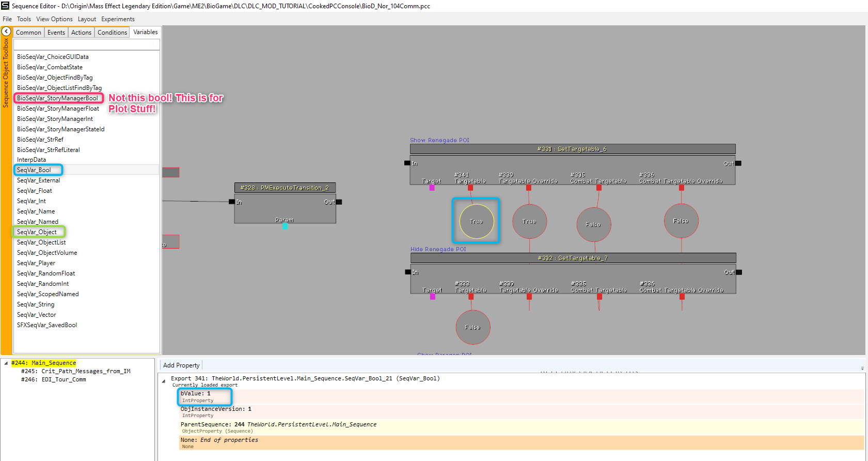This screenshot has width=868, height=461.
Task: Select the None: End of properties row
Action: click(x=522, y=443)
